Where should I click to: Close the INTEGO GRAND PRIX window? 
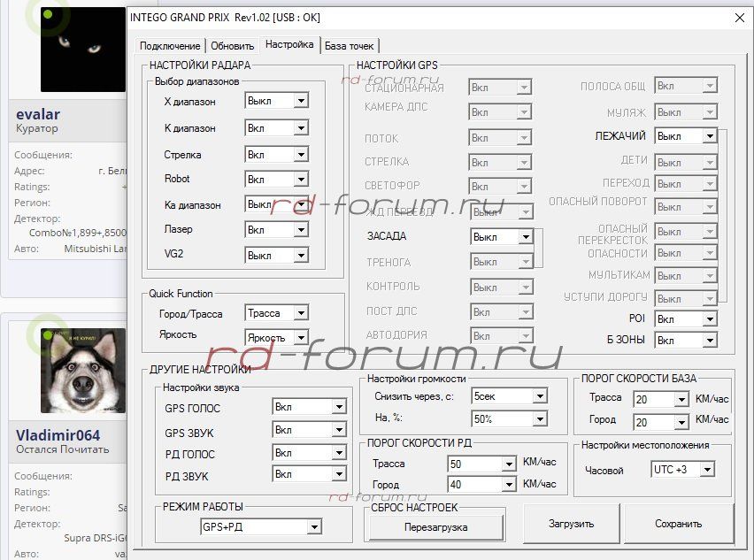tap(739, 18)
